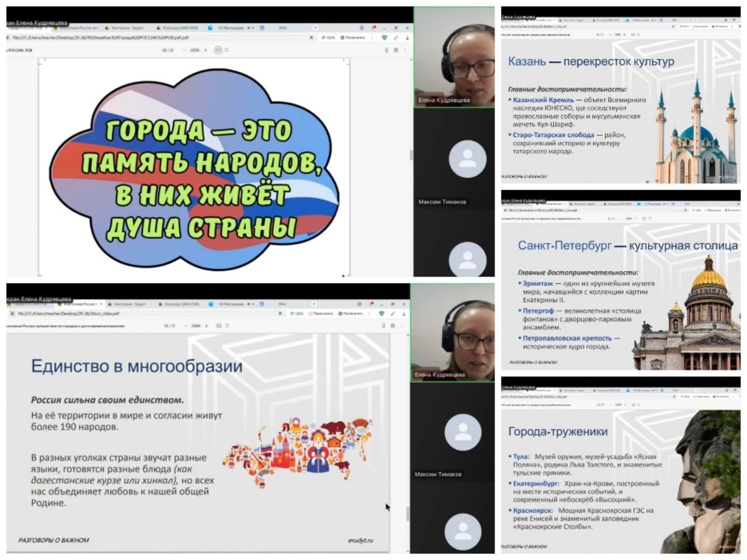Select Елена Кудрявцева's video tile beside cloud slide
Screen dimensions: 747x560
[x=453, y=57]
